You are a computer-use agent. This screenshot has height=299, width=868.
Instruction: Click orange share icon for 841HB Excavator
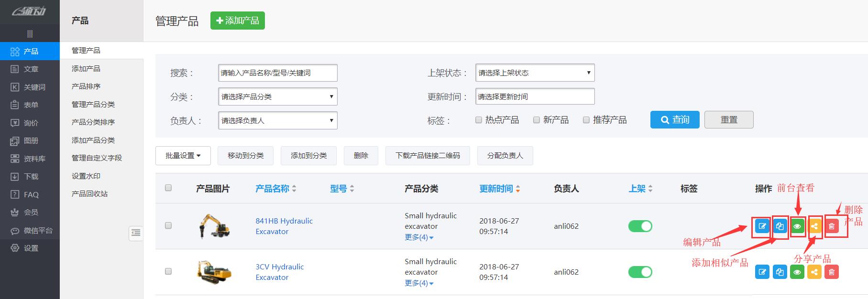click(x=814, y=226)
